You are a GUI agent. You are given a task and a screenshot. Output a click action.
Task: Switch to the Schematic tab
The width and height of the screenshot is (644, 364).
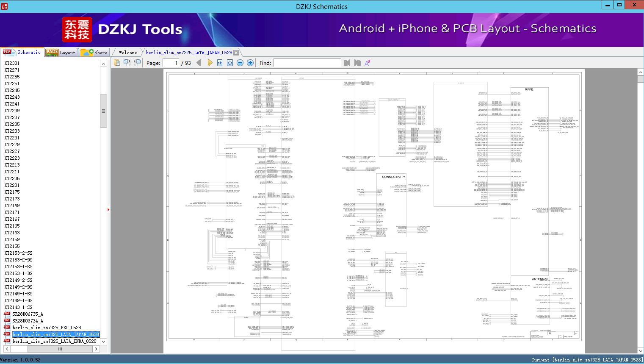(22, 52)
